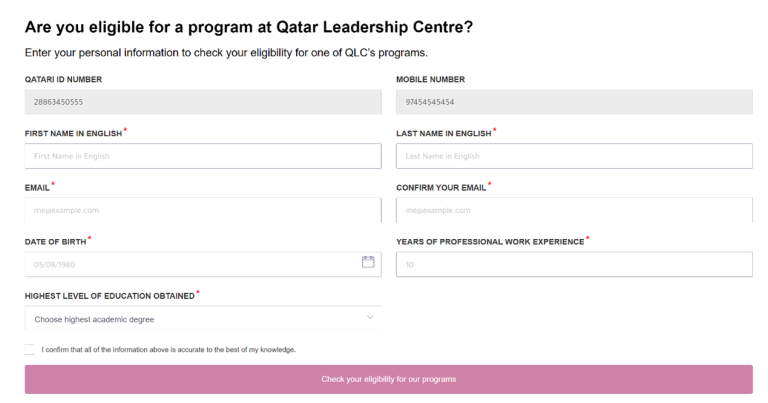Tick the information accuracy confirmation checkbox
Image resolution: width=768 pixels, height=403 pixels.
pyautogui.click(x=30, y=349)
